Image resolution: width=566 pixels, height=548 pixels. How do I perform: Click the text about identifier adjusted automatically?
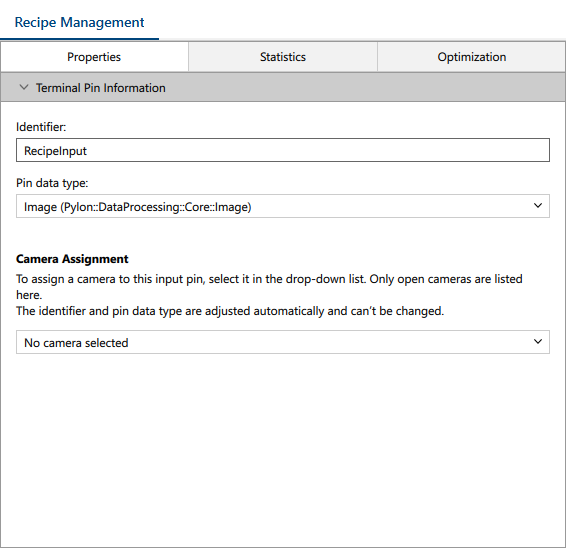[x=230, y=311]
